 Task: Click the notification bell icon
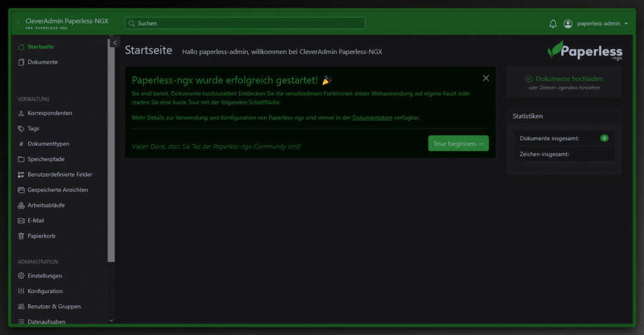point(553,24)
